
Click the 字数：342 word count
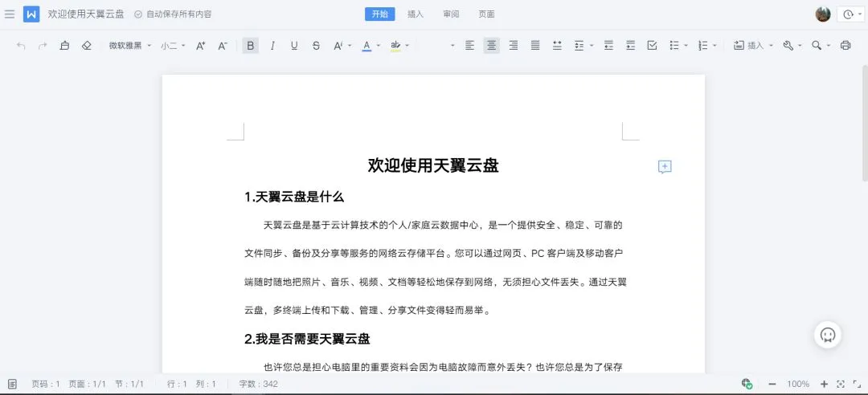(x=259, y=384)
